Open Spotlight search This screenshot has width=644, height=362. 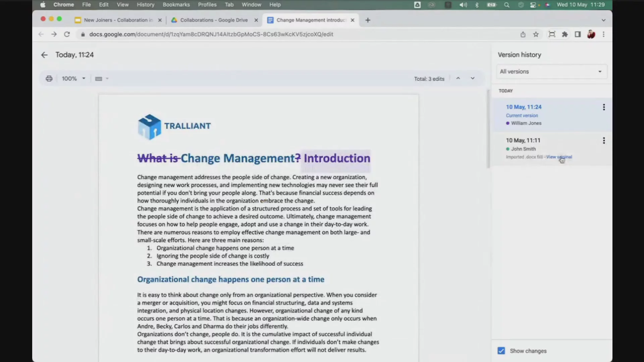click(507, 5)
